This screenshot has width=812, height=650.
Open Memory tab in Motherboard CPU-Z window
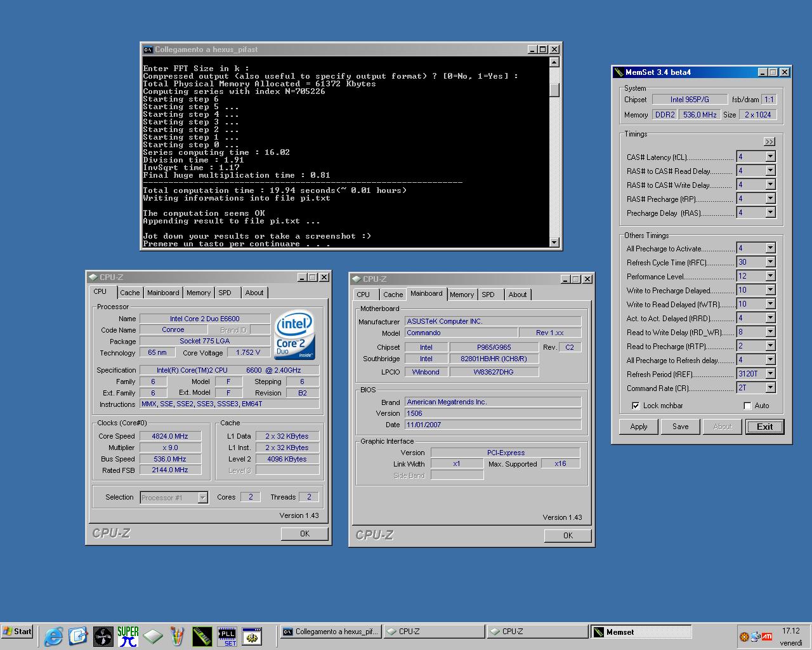click(x=462, y=295)
